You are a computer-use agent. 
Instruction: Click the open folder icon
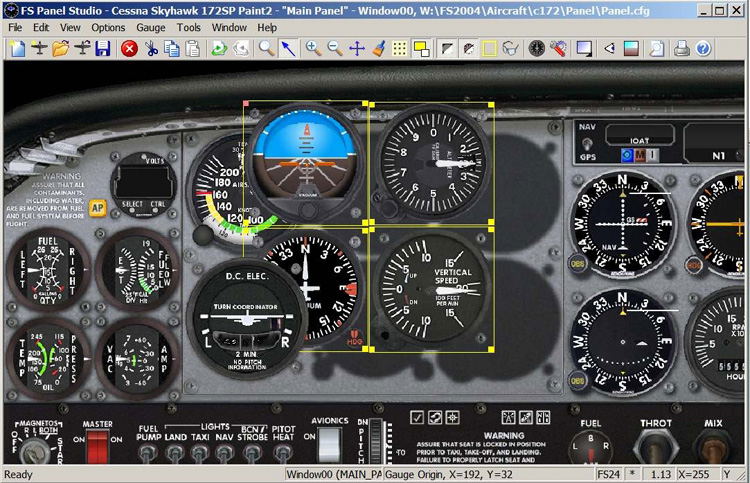61,48
